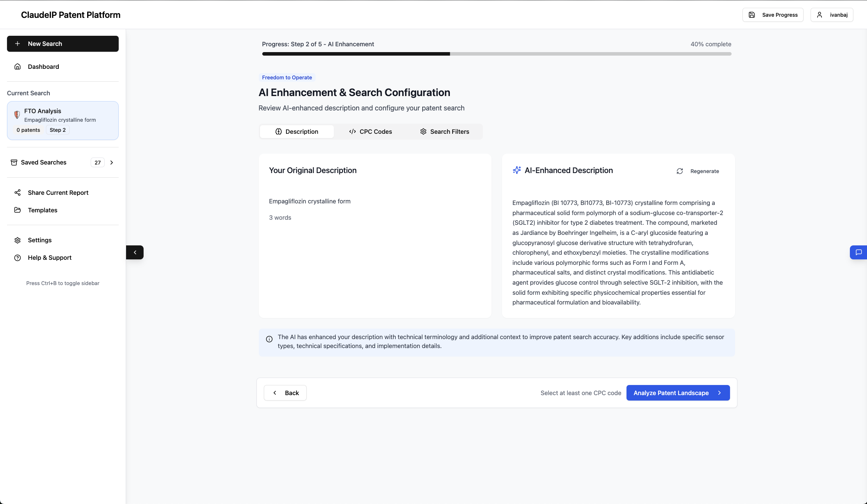
Task: Click the Saved Searches archive icon
Action: click(14, 162)
